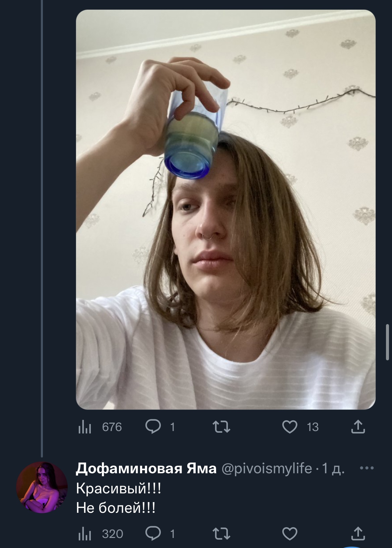
Task: Open reply icon on the photo tweet
Action: (153, 427)
